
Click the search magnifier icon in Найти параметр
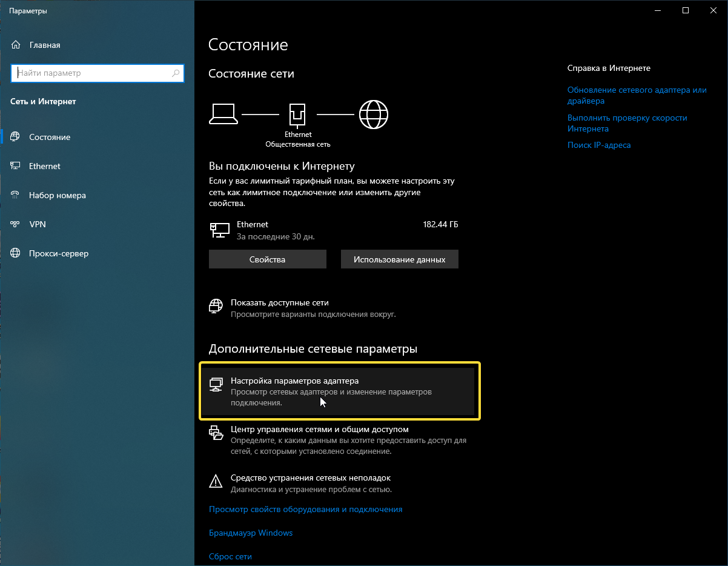click(x=176, y=73)
